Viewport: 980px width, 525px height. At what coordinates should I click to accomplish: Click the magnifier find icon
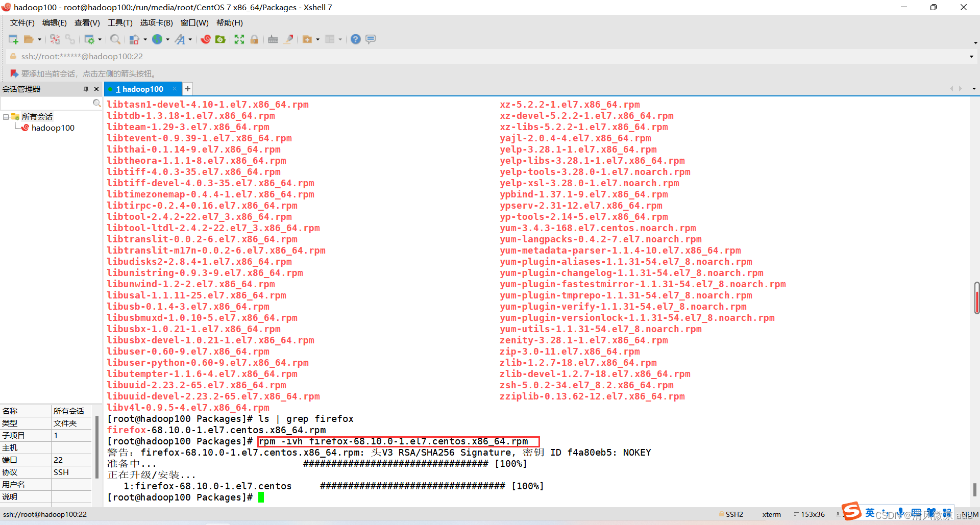[x=115, y=39]
